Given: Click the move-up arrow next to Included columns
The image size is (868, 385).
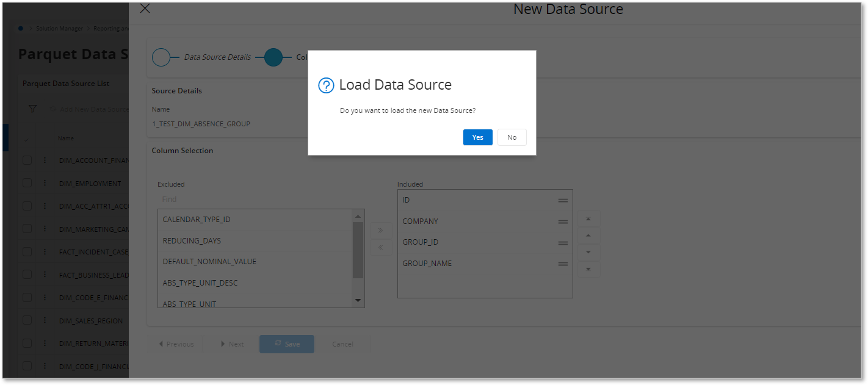Looking at the screenshot, I should point(588,235).
